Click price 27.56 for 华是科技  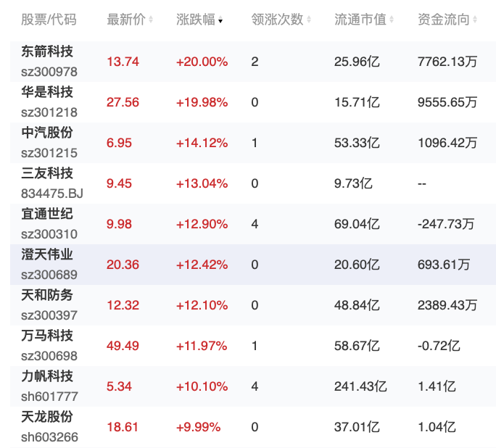click(123, 102)
